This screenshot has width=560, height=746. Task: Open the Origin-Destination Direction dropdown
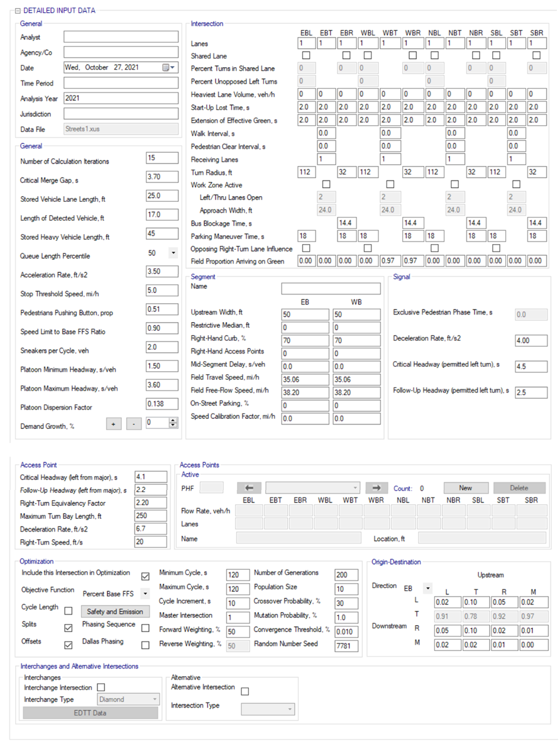point(428,589)
